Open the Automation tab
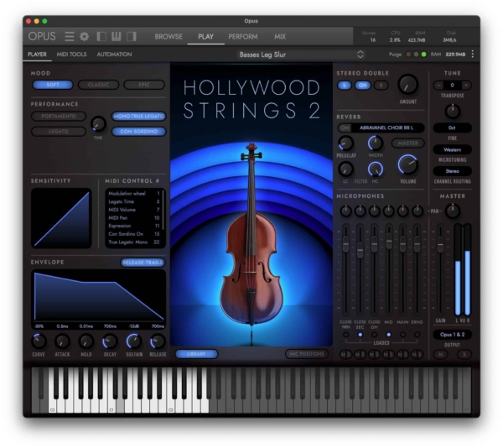This screenshot has width=503, height=448. [114, 55]
